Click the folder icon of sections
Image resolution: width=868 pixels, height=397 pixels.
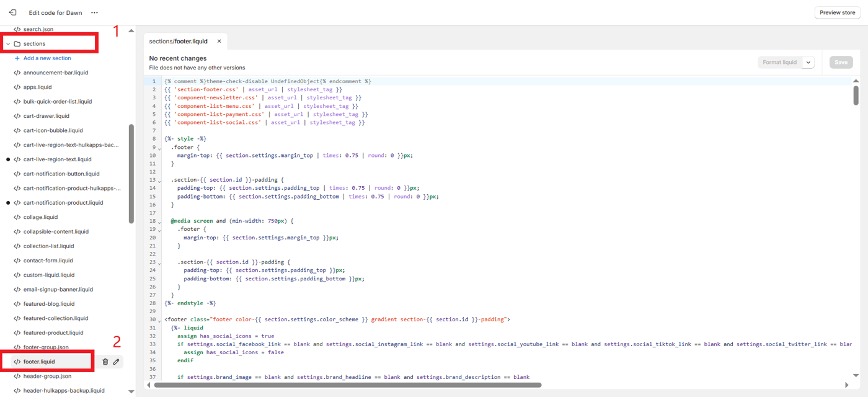point(17,44)
